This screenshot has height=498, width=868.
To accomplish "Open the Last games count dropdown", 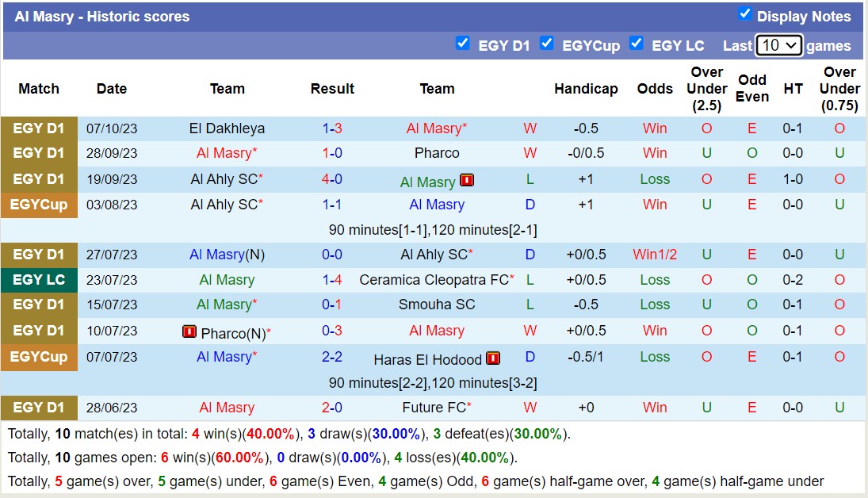I will 778,45.
